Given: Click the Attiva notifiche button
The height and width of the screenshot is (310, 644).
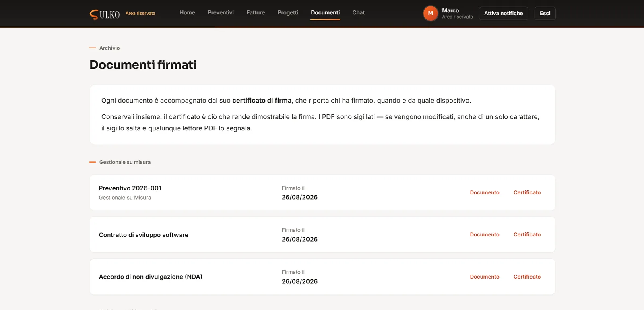Looking at the screenshot, I should 504,13.
